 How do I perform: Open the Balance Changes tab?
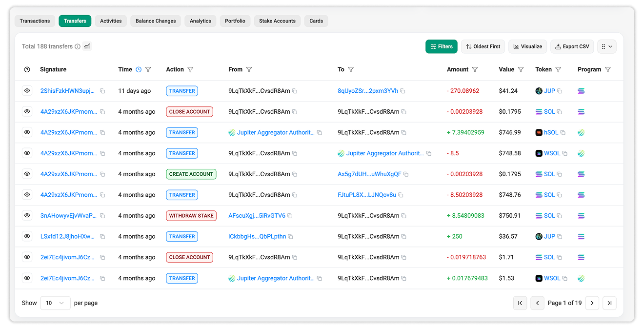coord(156,21)
